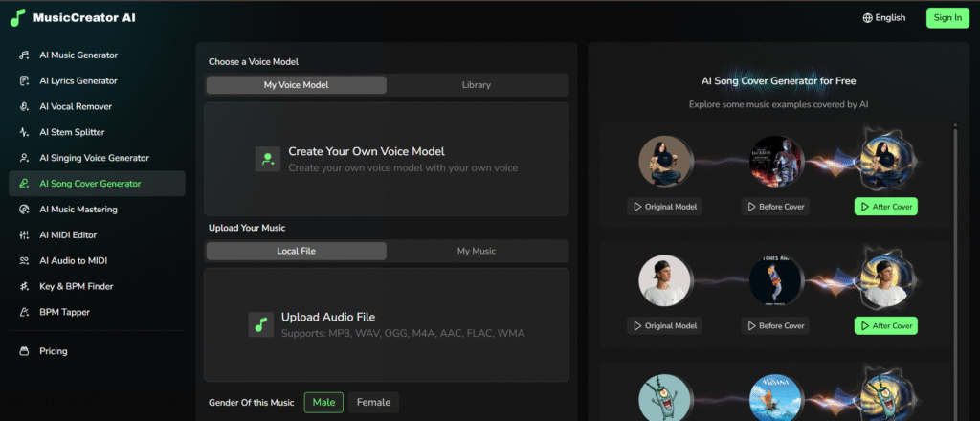Select the AI Audio to MIDI icon
Viewport: 980px width, 421px height.
click(x=24, y=260)
